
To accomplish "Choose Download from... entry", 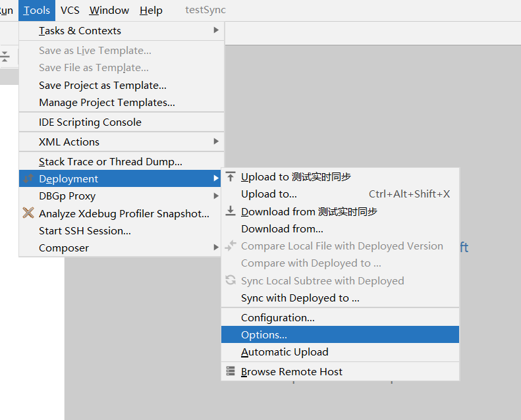I will click(341, 228).
